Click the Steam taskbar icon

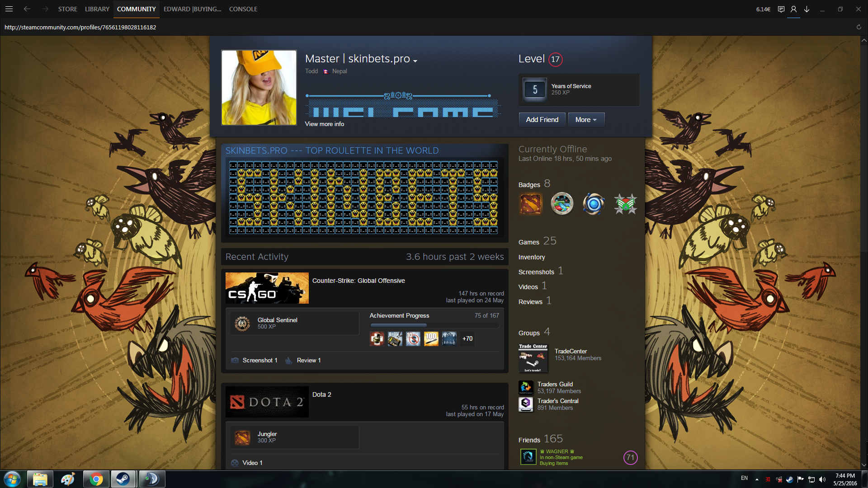click(123, 479)
